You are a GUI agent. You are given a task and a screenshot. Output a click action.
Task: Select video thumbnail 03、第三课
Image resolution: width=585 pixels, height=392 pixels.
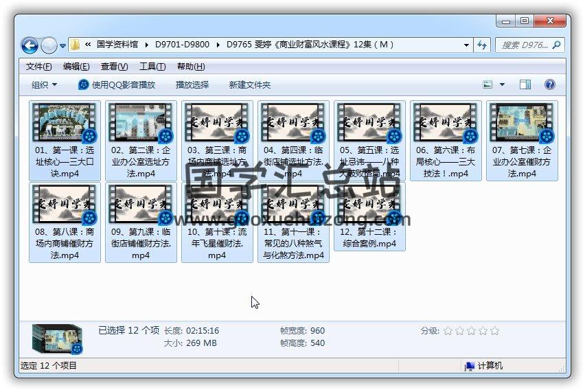click(217, 123)
